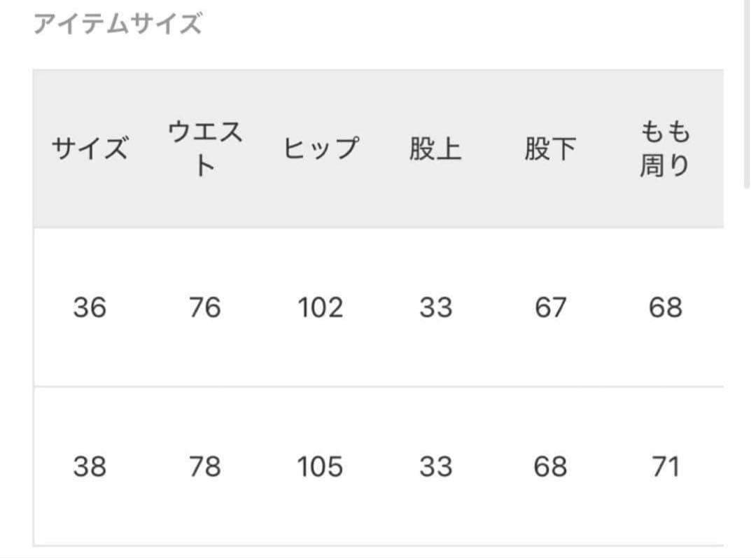
Task: Click the サイズ column header
Action: pos(90,149)
